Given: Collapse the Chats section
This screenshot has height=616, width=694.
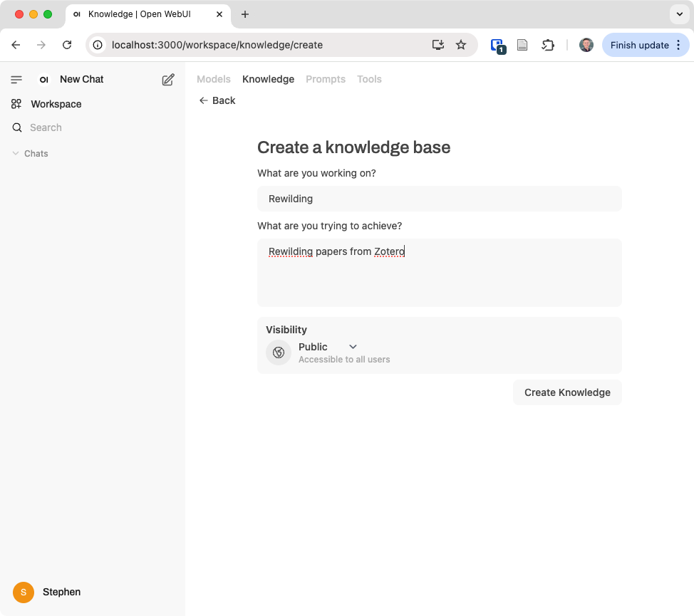Looking at the screenshot, I should click(x=16, y=153).
